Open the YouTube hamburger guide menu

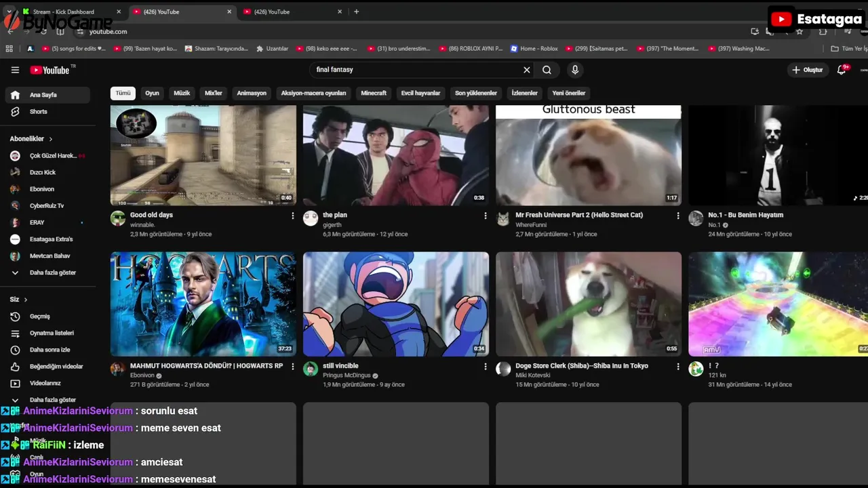[15, 70]
